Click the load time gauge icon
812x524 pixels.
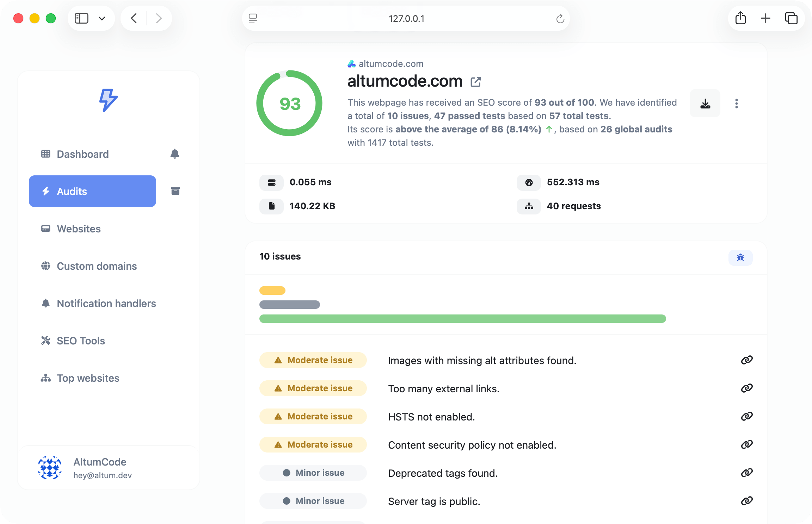tap(529, 182)
